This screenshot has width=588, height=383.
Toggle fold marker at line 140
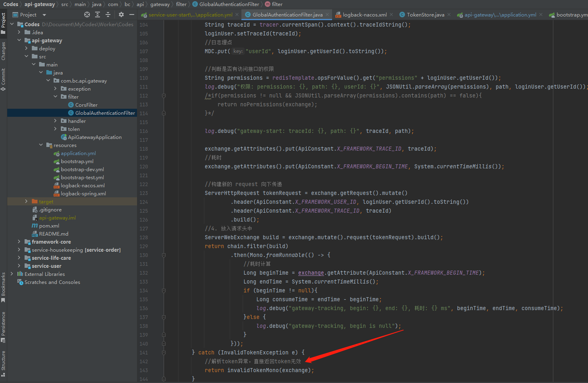click(164, 344)
